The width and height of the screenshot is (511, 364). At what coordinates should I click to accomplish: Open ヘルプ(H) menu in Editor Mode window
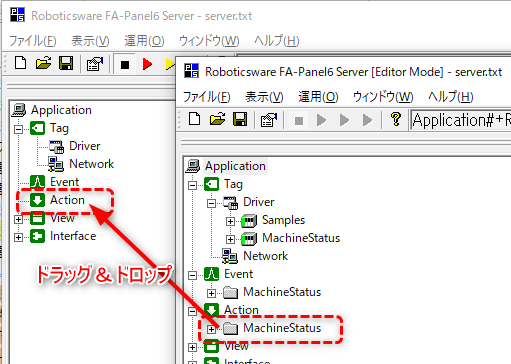[450, 97]
